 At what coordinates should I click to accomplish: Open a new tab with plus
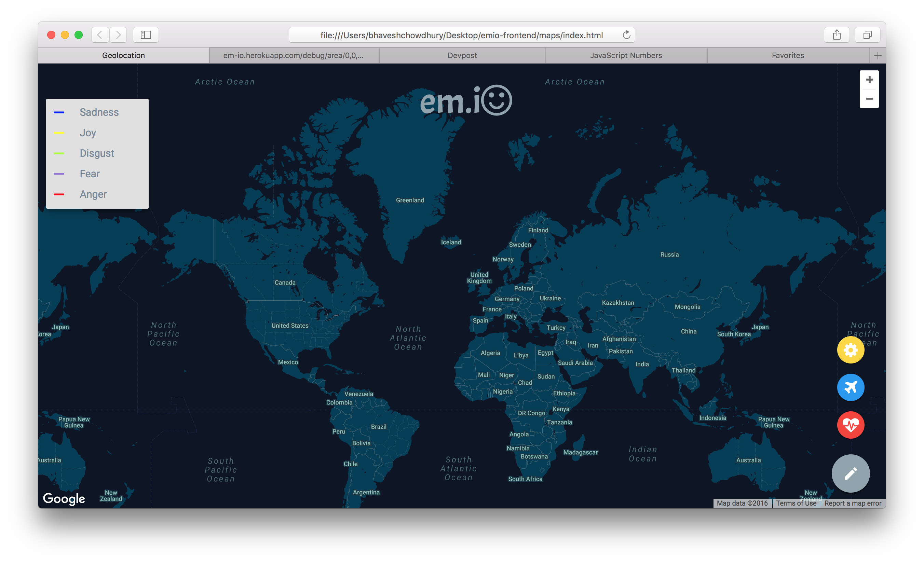(x=878, y=56)
